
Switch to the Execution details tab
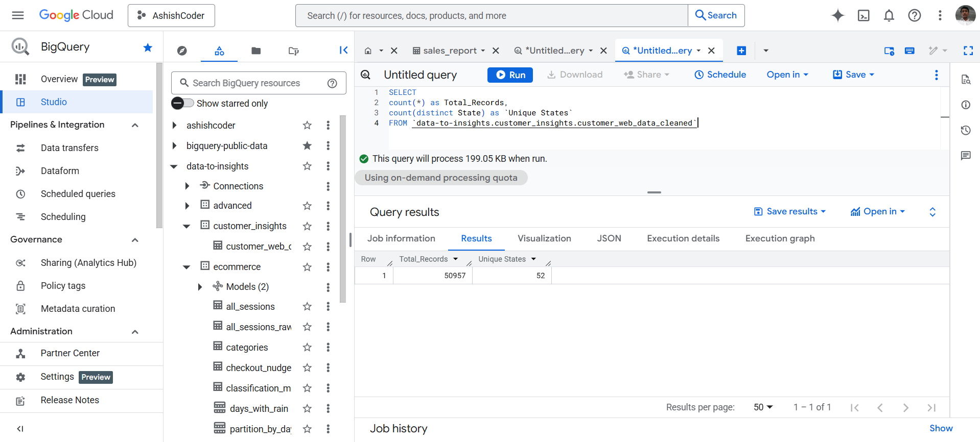click(x=683, y=238)
